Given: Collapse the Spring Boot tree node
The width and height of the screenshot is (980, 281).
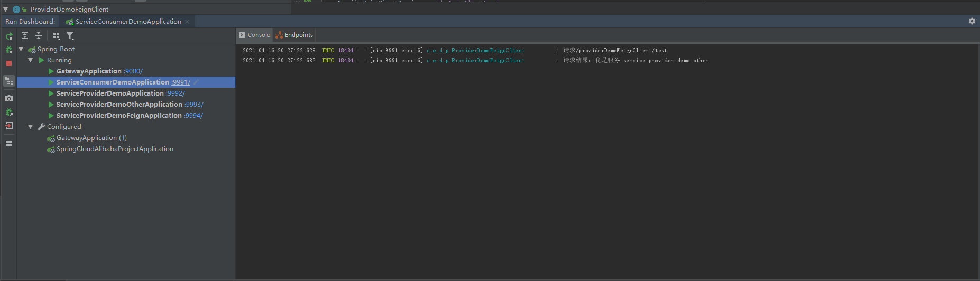Looking at the screenshot, I should click(x=21, y=49).
